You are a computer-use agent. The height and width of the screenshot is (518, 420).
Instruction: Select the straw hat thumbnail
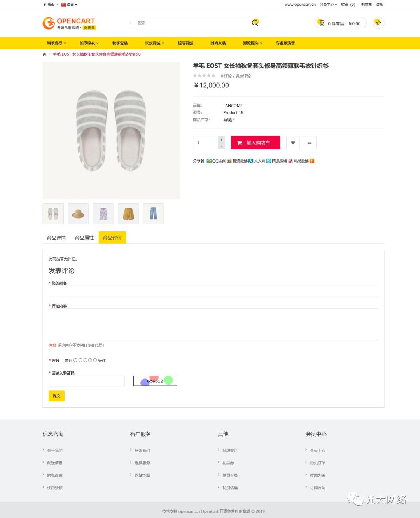pyautogui.click(x=78, y=214)
